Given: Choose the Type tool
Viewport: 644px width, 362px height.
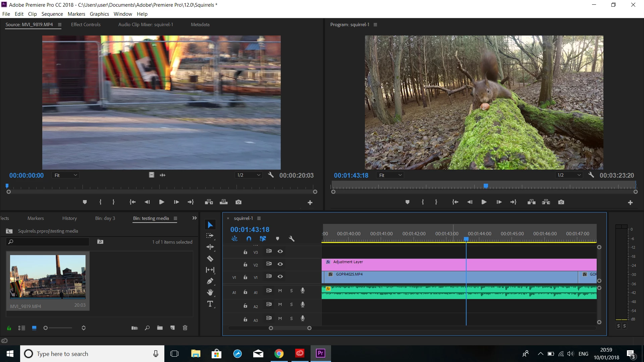Looking at the screenshot, I should (x=210, y=304).
